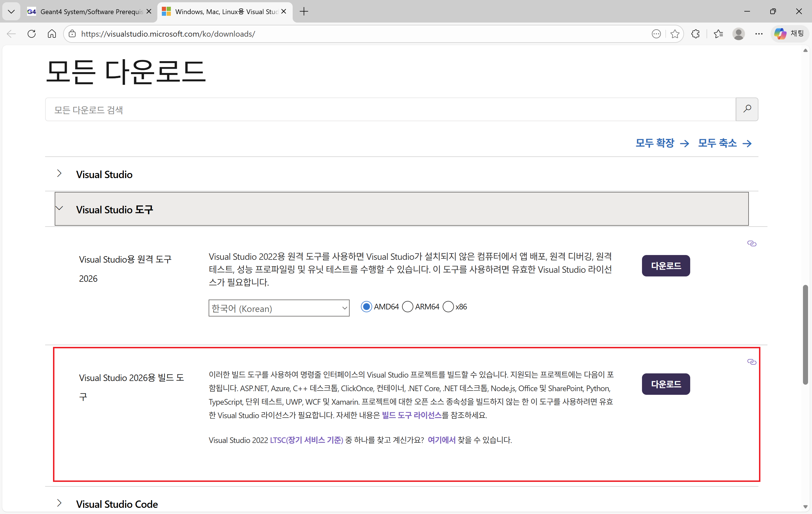812x514 pixels.
Task: Expand the Visual Studio section
Action: [104, 174]
